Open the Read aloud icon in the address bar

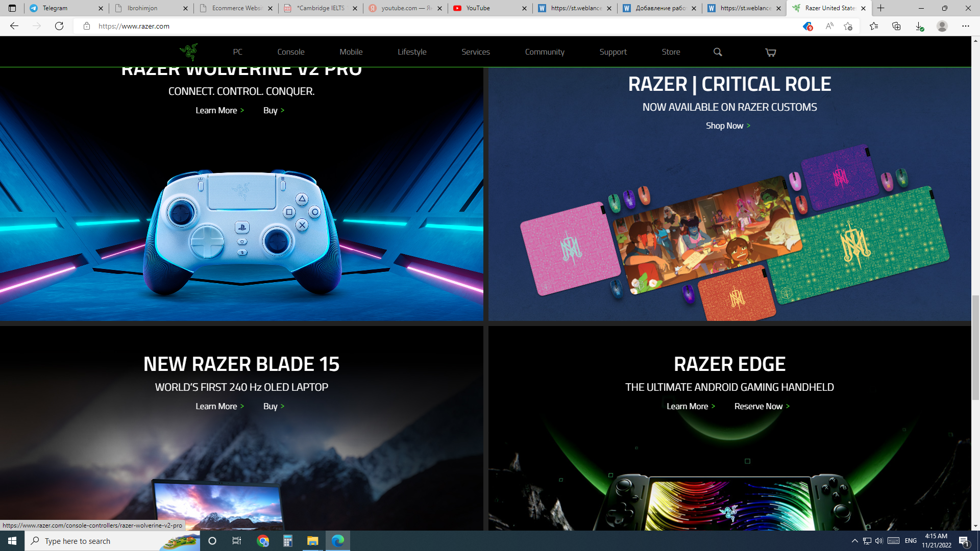[829, 26]
